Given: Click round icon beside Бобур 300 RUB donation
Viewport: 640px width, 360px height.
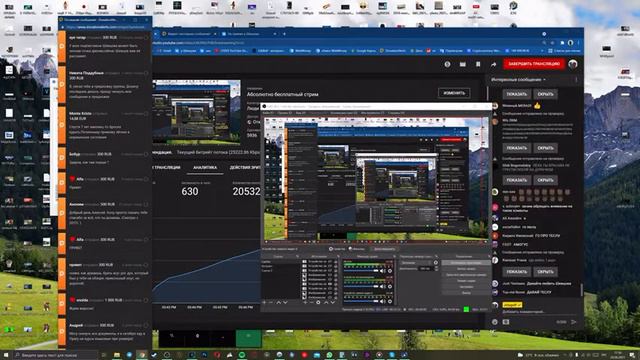Looking at the screenshot, I should [146, 154].
